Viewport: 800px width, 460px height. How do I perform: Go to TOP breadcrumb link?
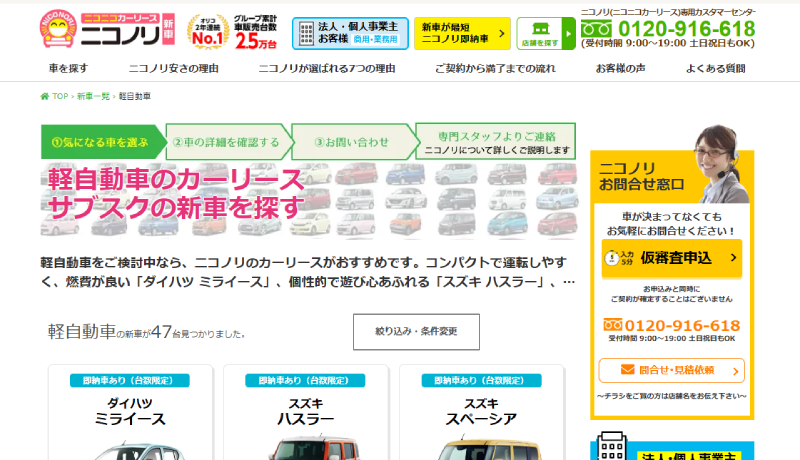(60, 96)
